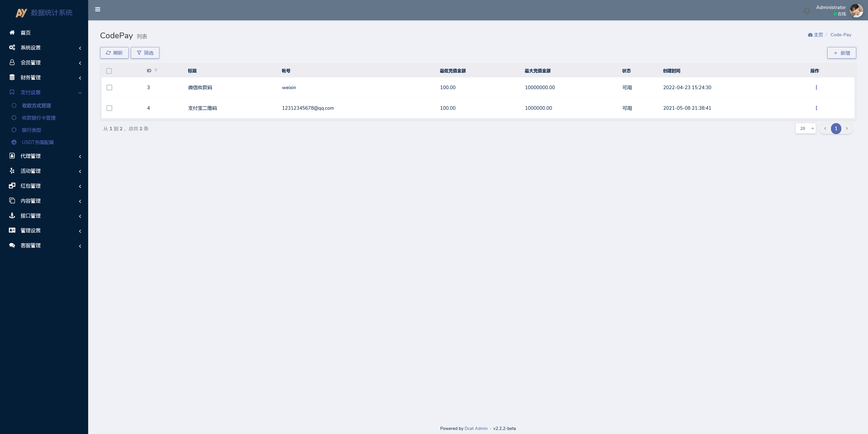
Task: Click the 新增 add button
Action: point(841,53)
